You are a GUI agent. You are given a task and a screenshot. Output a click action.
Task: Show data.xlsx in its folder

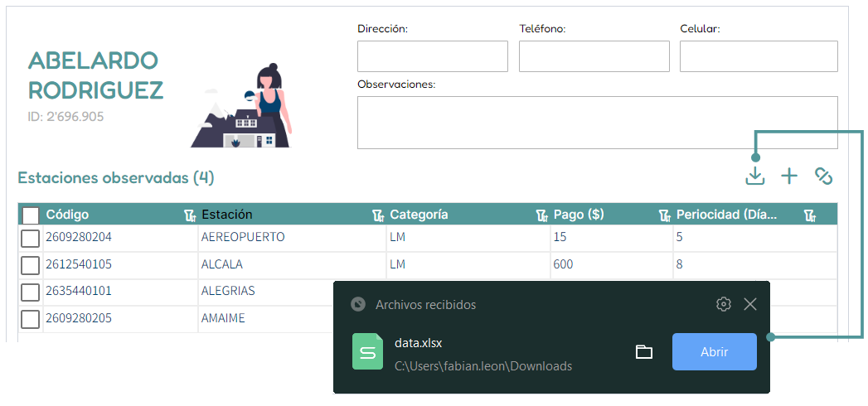click(x=644, y=352)
